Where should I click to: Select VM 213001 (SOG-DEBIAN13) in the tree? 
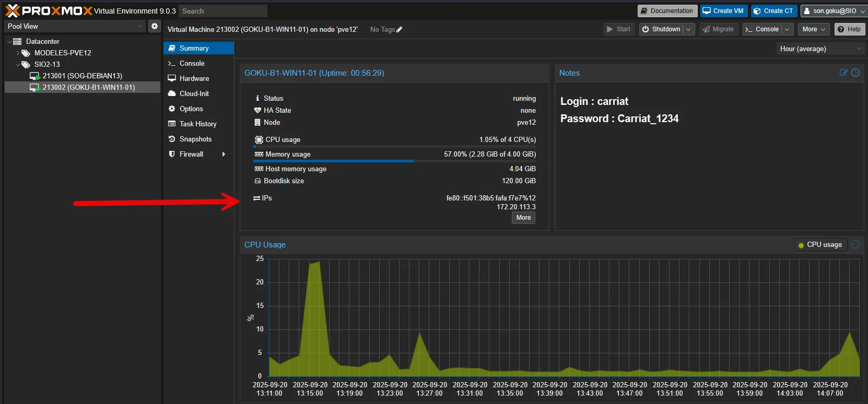(82, 76)
